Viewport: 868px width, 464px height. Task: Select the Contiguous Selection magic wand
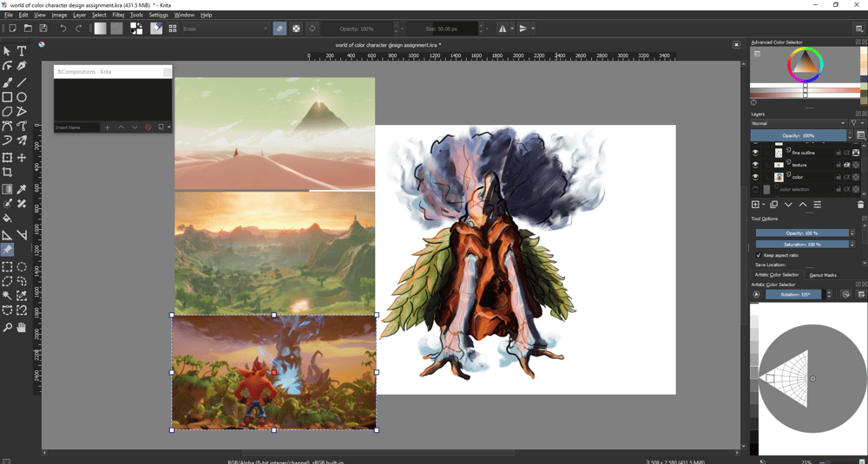(7, 296)
